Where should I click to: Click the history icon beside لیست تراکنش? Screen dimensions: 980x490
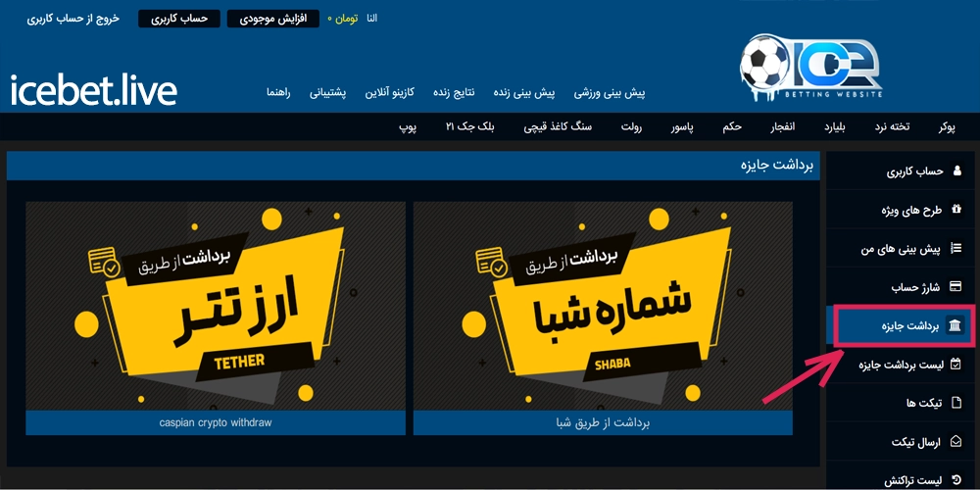[955, 480]
